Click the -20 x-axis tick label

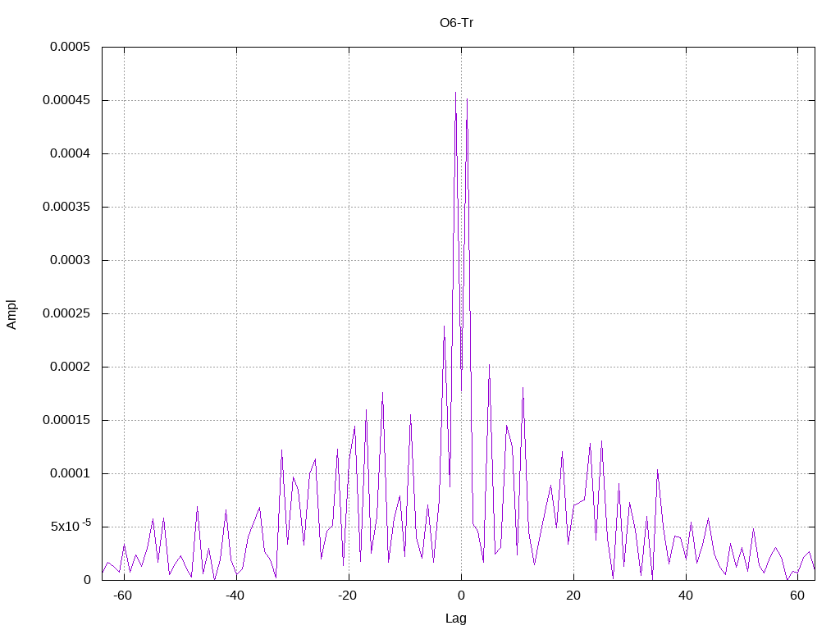(x=347, y=596)
